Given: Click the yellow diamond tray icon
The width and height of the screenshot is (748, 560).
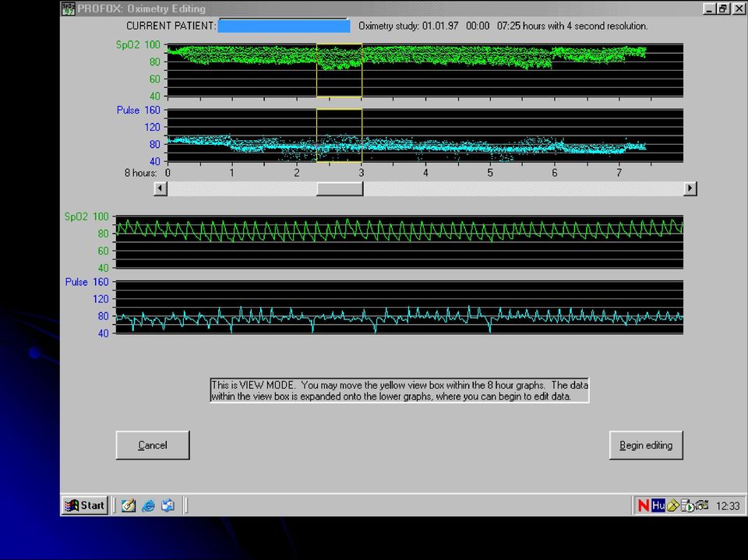Looking at the screenshot, I should pyautogui.click(x=673, y=505).
